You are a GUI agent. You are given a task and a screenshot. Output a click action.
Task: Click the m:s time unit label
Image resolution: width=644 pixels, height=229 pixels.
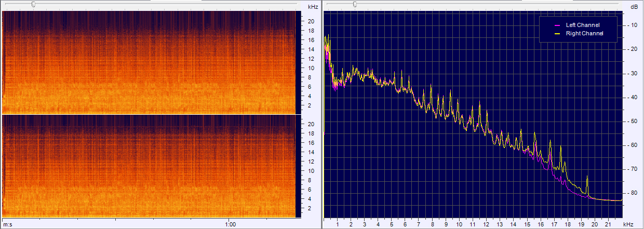pos(7,224)
